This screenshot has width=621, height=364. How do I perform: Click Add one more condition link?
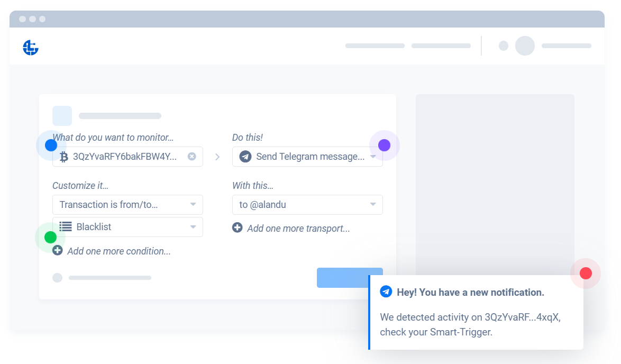click(118, 251)
